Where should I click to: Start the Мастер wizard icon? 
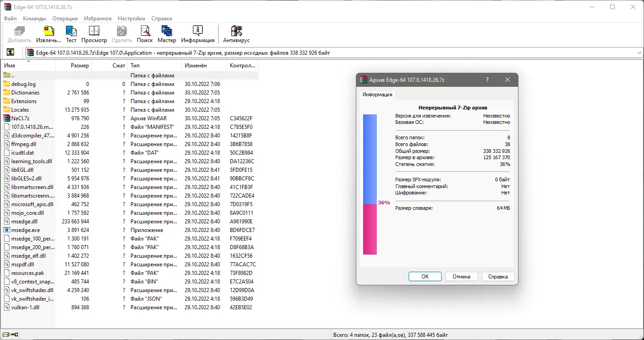coord(167,32)
